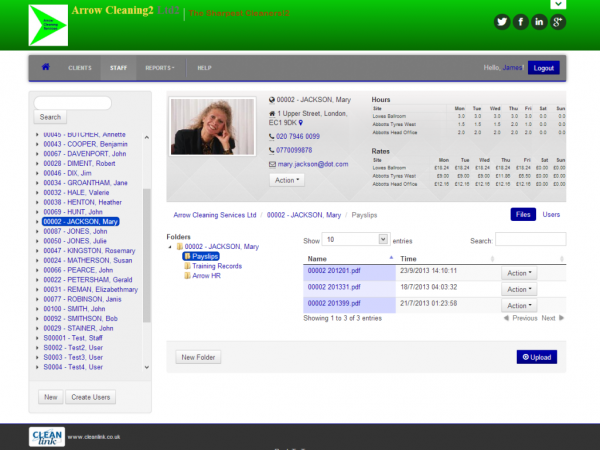600x450 pixels.
Task: Open the Facebook social icon
Action: (x=520, y=22)
